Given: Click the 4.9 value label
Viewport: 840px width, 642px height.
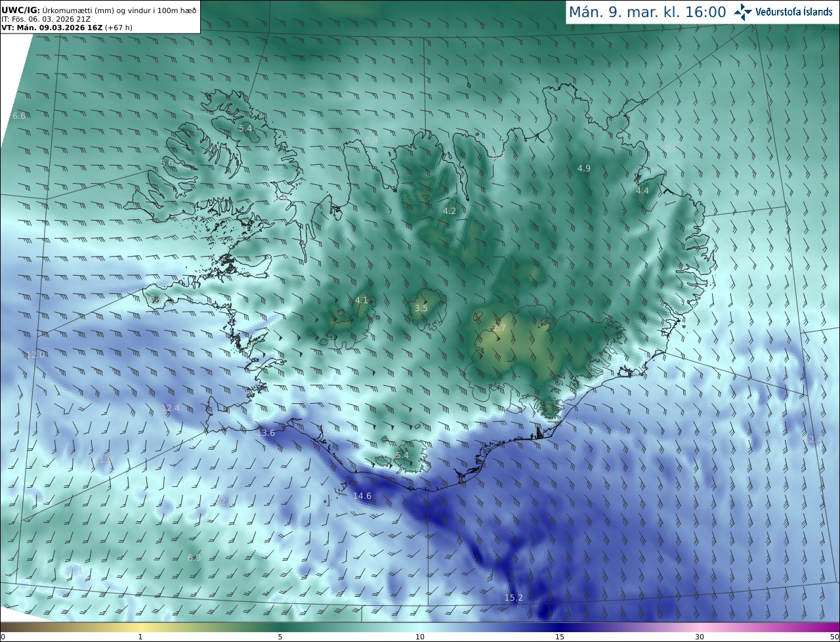Looking at the screenshot, I should [584, 168].
